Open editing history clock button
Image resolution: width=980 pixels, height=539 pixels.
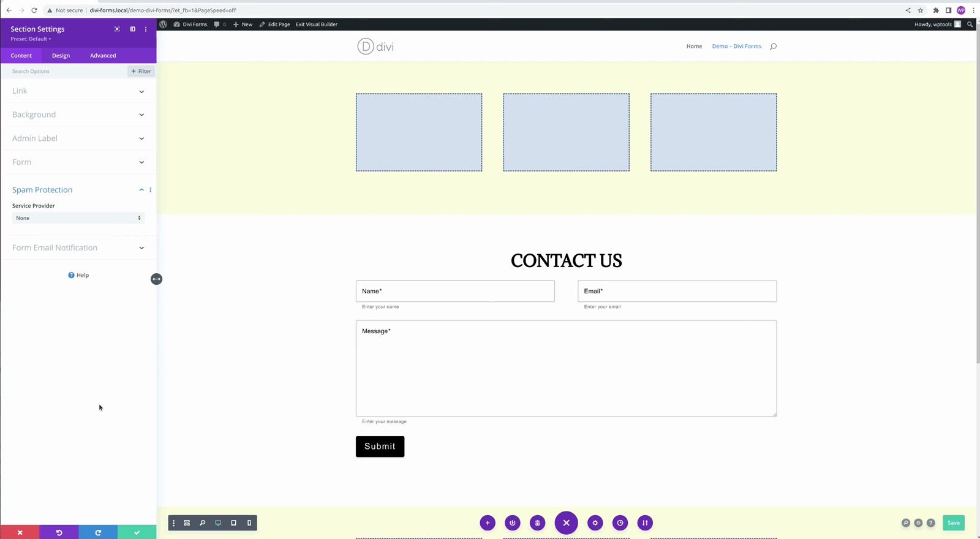coord(620,523)
